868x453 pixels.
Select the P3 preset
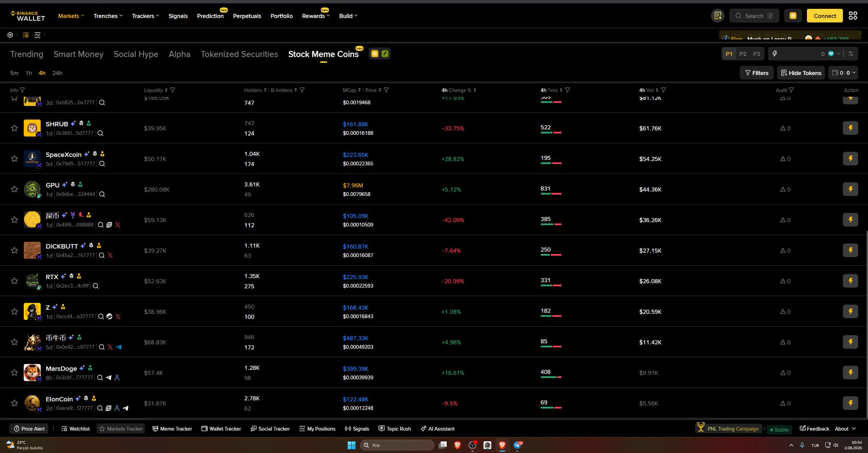click(x=757, y=54)
